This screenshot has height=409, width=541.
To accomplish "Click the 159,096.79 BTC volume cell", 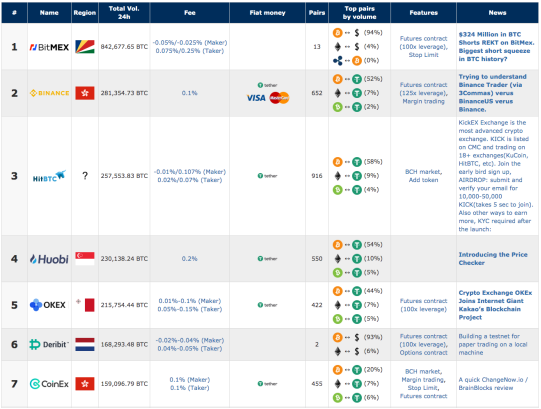I will coord(124,384).
